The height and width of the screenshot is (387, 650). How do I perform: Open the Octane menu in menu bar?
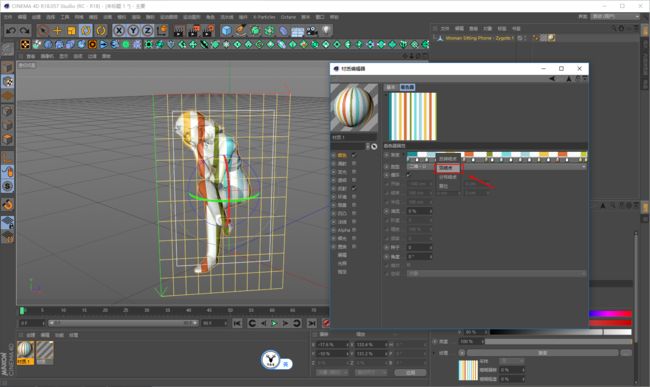[288, 17]
